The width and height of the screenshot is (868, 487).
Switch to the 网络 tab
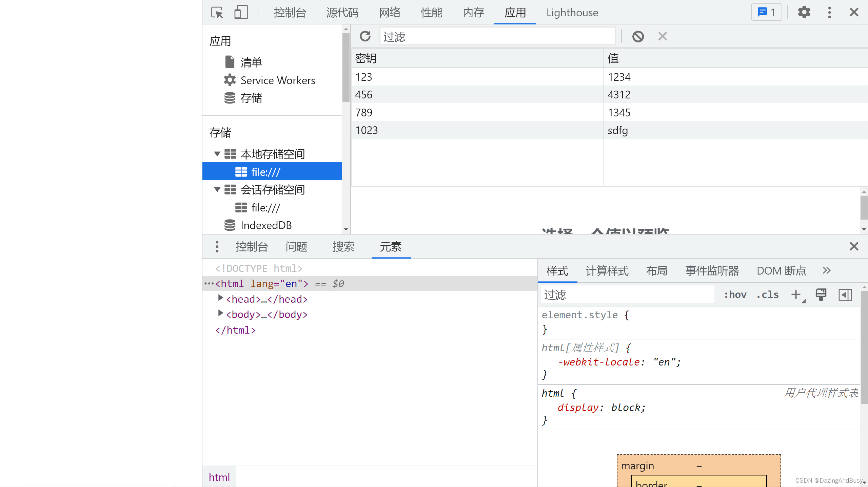[389, 13]
